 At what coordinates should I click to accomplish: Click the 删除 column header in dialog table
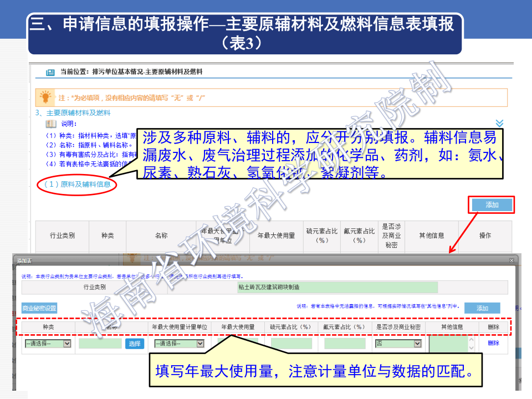pyautogui.click(x=493, y=327)
